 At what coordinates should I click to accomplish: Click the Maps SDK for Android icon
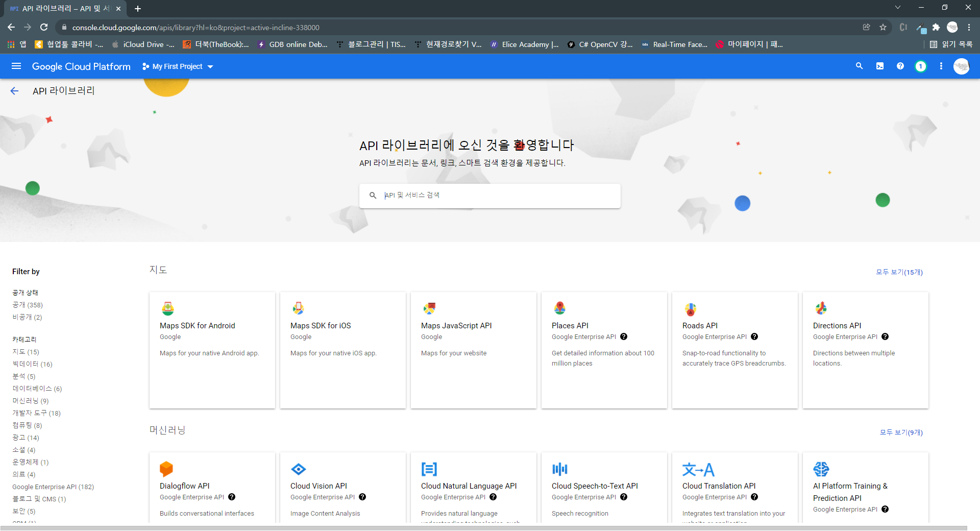click(168, 308)
